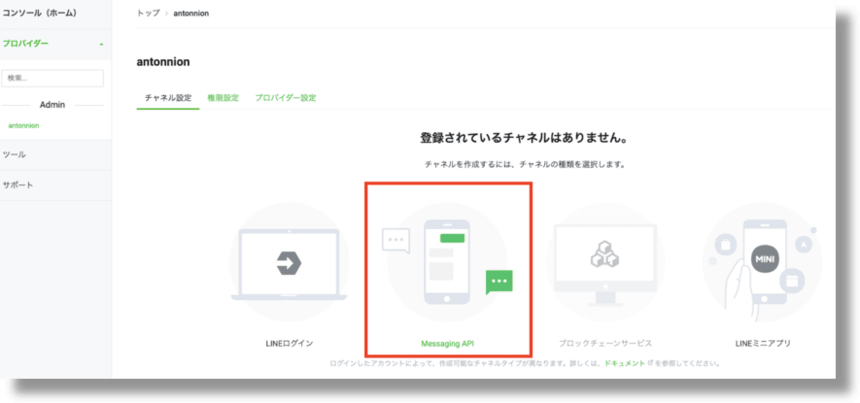The width and height of the screenshot is (860, 403).
Task: Select the antonnion provider in the sidebar
Action: (24, 126)
